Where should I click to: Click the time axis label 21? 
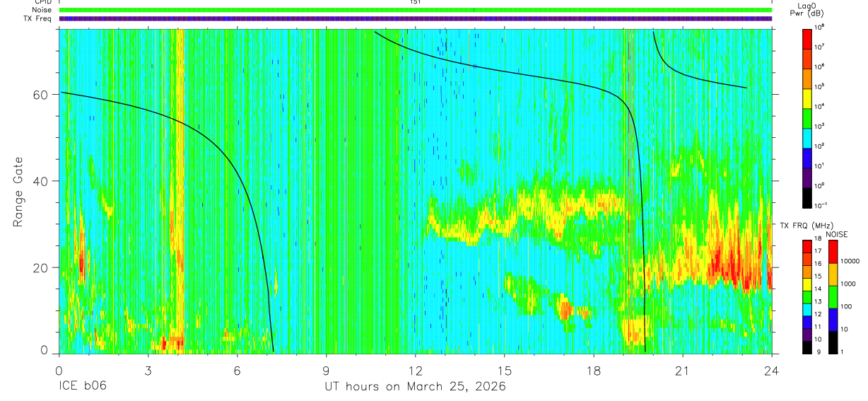[x=683, y=370]
